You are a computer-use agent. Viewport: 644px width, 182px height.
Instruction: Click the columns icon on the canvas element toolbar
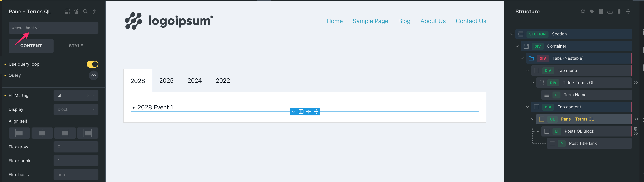301,111
